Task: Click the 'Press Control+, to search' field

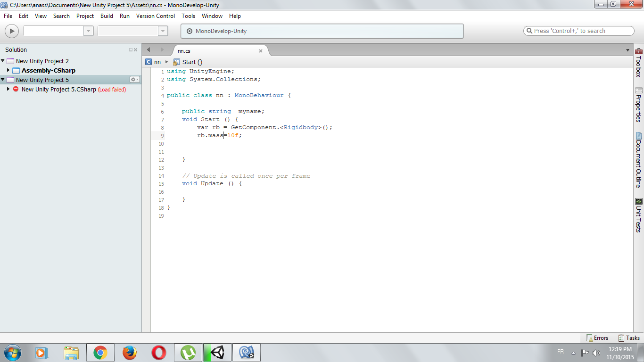Action: [579, 31]
